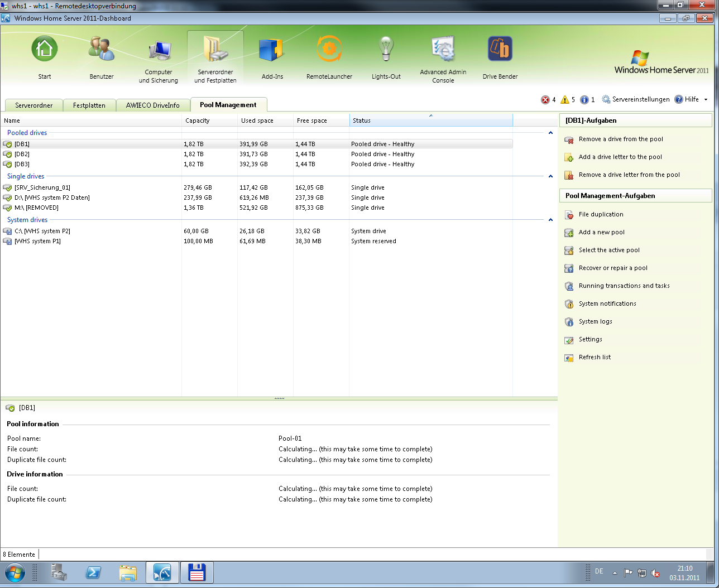Click the muted volume tray icon
The width and height of the screenshot is (719, 588).
(x=655, y=573)
